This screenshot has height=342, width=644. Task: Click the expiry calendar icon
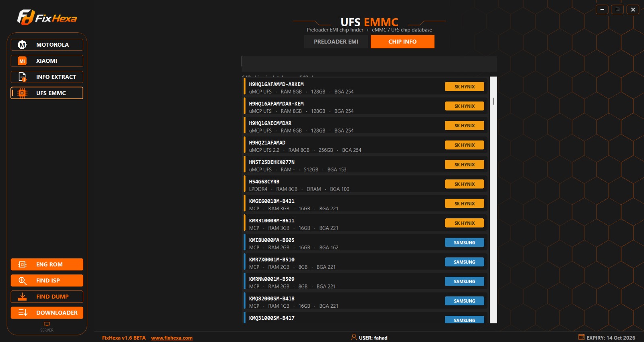click(x=581, y=337)
